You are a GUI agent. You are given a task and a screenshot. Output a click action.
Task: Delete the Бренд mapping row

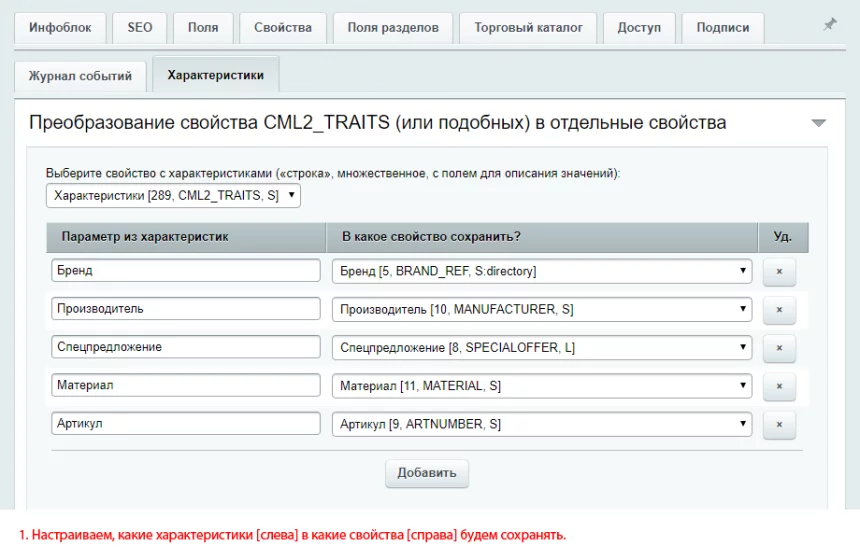(x=779, y=272)
